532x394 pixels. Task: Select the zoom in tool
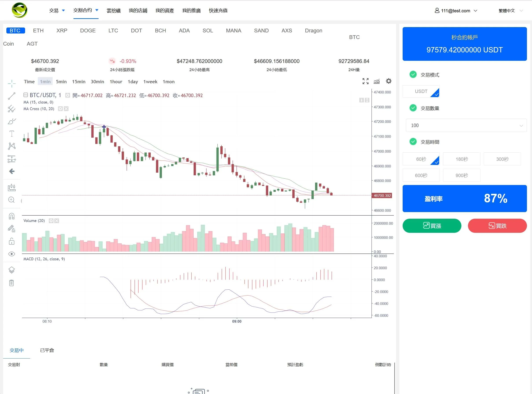coord(11,200)
